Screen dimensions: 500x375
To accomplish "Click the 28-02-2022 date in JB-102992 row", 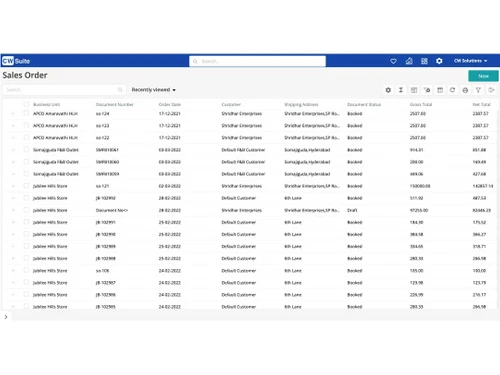I will pyautogui.click(x=170, y=198).
